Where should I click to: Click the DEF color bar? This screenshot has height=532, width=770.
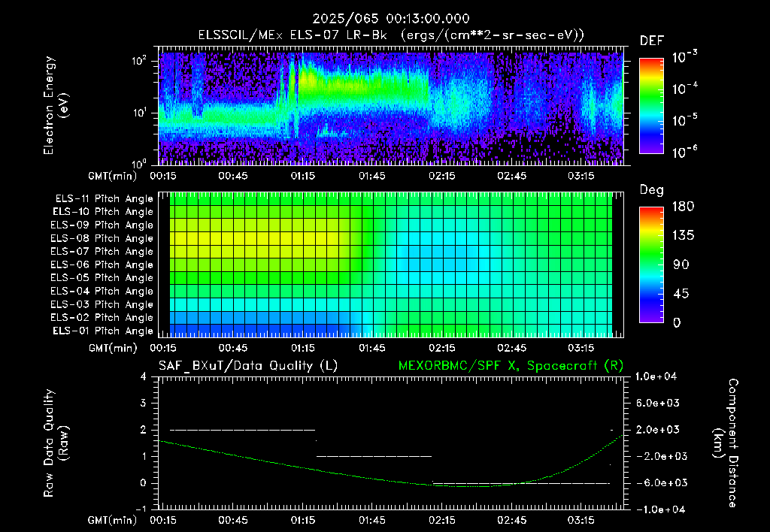tap(651, 105)
